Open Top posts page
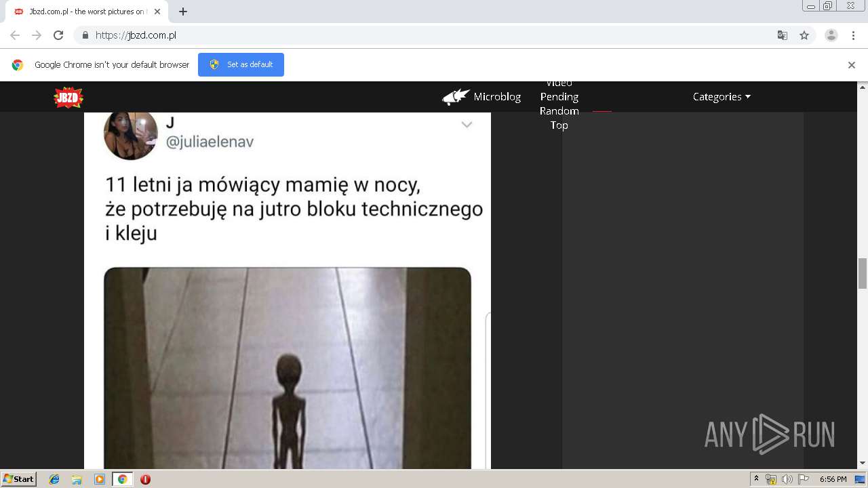 pyautogui.click(x=559, y=125)
